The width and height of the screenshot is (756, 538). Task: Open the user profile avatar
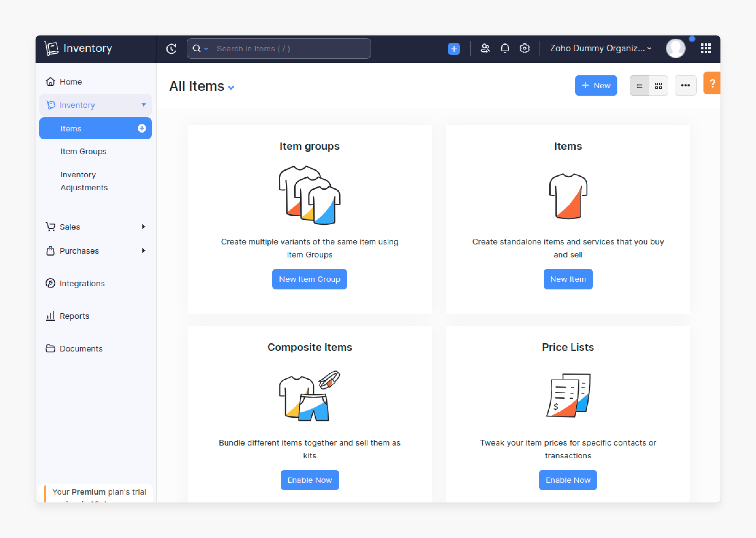[x=675, y=48]
